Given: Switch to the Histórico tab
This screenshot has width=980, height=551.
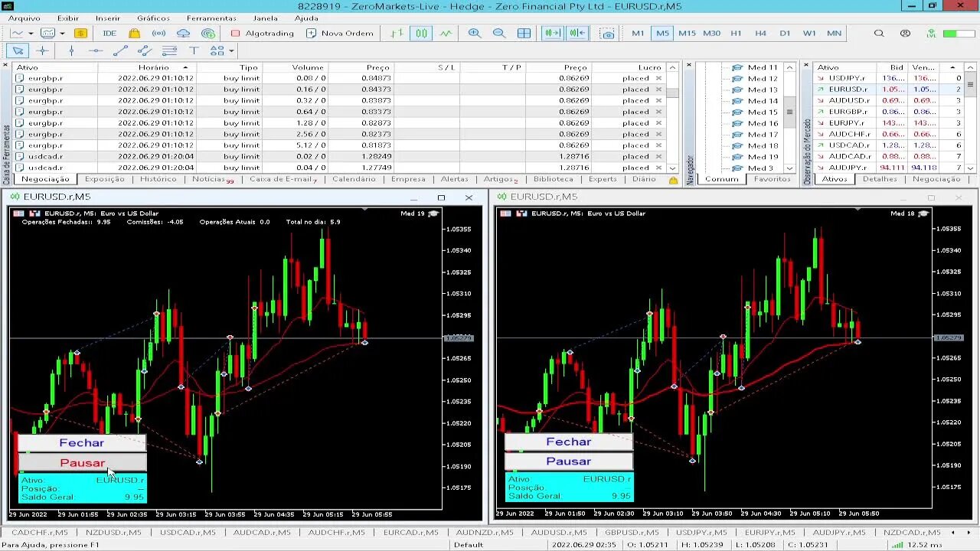Looking at the screenshot, I should point(158,179).
